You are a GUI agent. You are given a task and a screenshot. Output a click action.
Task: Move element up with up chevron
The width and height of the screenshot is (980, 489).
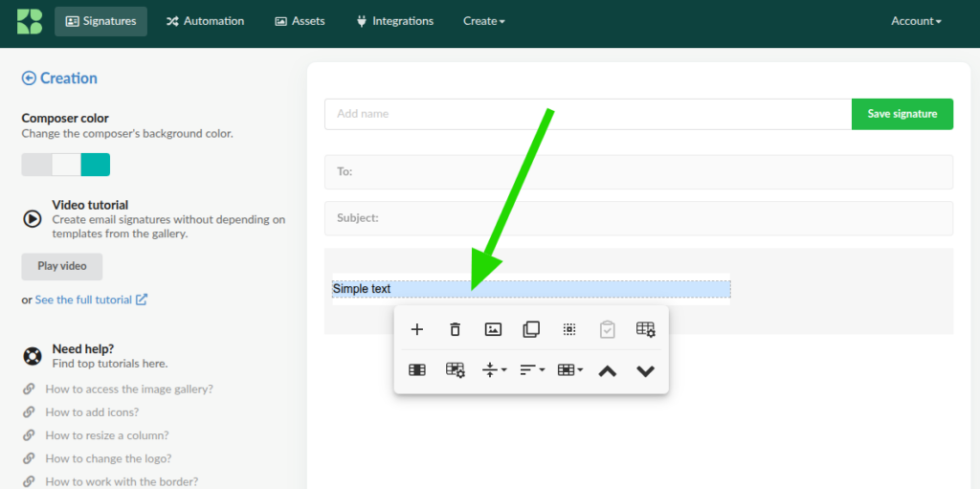tap(607, 370)
